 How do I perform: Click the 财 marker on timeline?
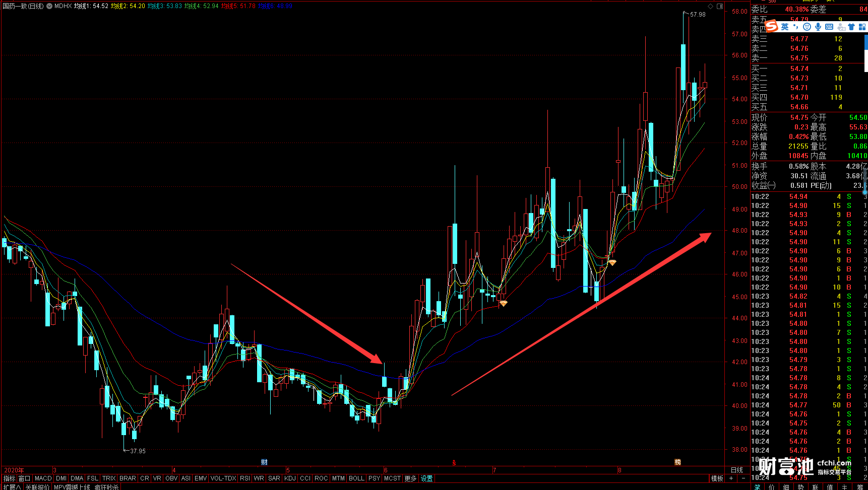point(264,462)
